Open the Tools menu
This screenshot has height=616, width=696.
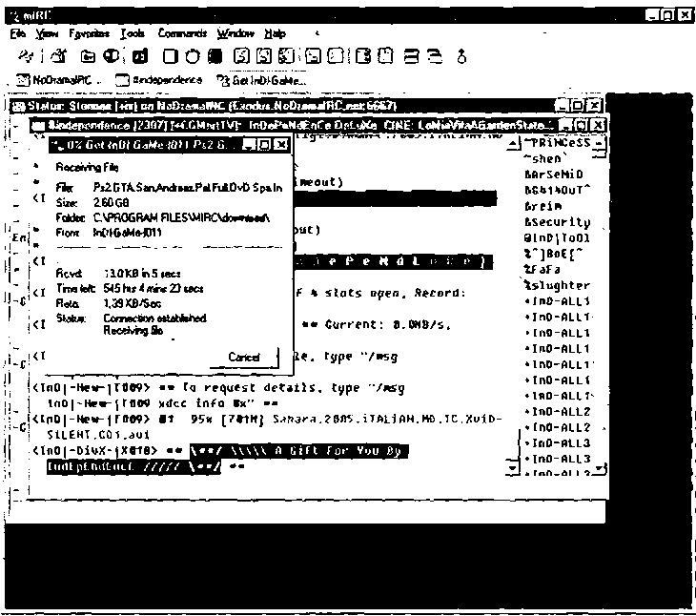(x=133, y=33)
